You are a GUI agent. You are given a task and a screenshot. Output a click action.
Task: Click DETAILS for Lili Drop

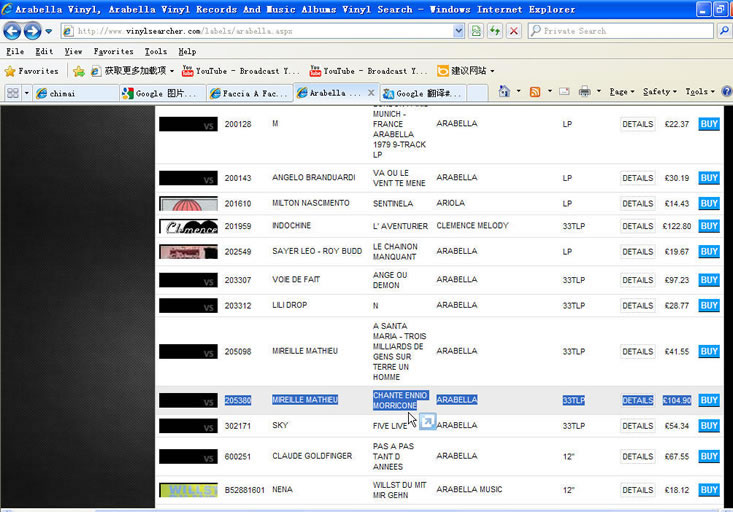[x=638, y=305]
